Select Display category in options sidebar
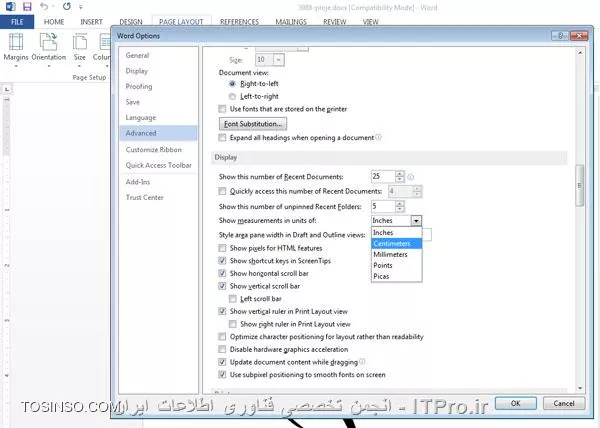 click(x=158, y=71)
